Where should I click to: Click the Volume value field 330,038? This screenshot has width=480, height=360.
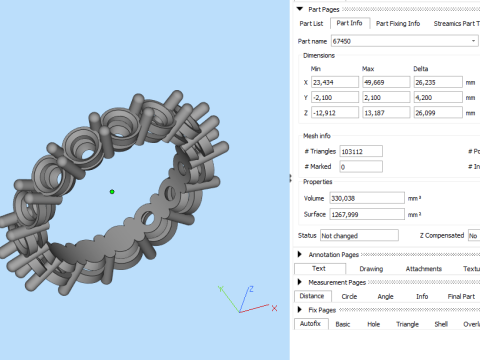(x=367, y=198)
